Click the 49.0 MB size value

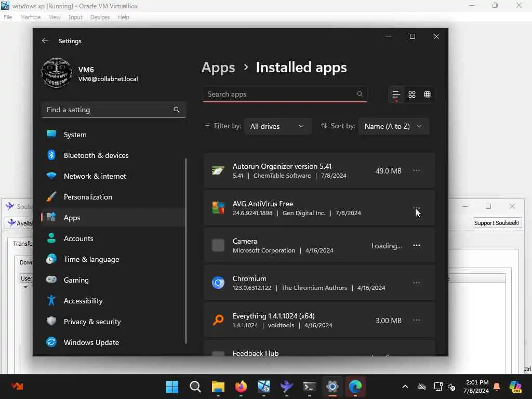[388, 171]
